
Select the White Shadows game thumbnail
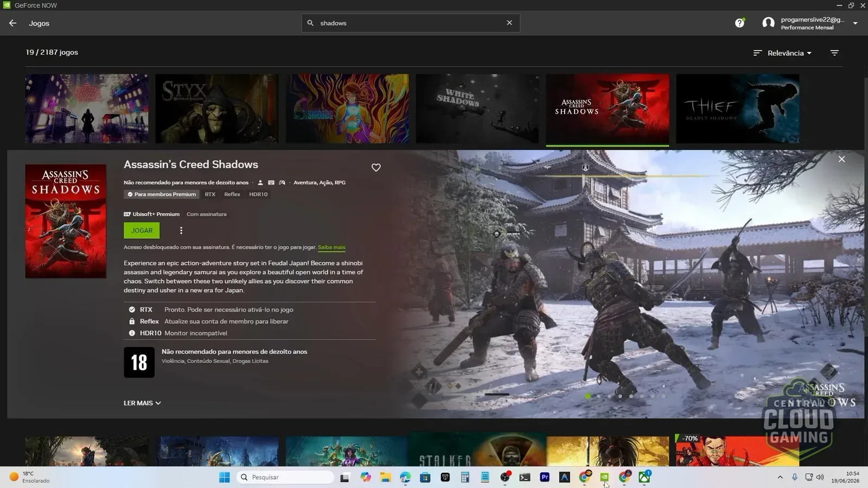tap(477, 108)
